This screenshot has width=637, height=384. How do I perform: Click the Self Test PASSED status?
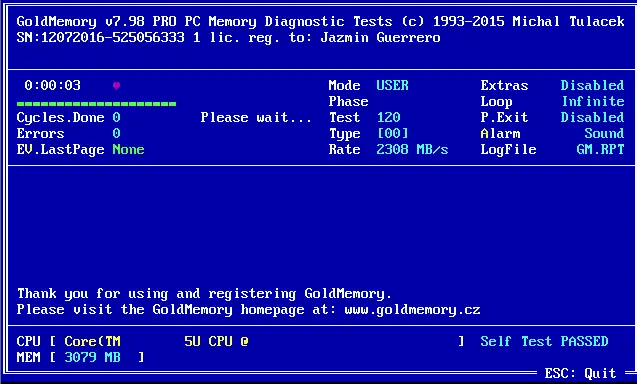pos(544,341)
